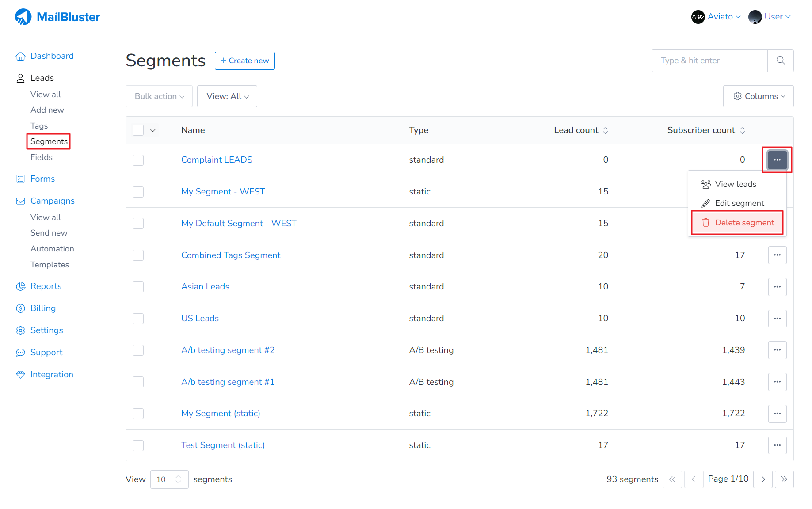Screen dimensions: 812x509
Task: Open the ellipsis menu for Asian Leads row
Action: (x=777, y=286)
